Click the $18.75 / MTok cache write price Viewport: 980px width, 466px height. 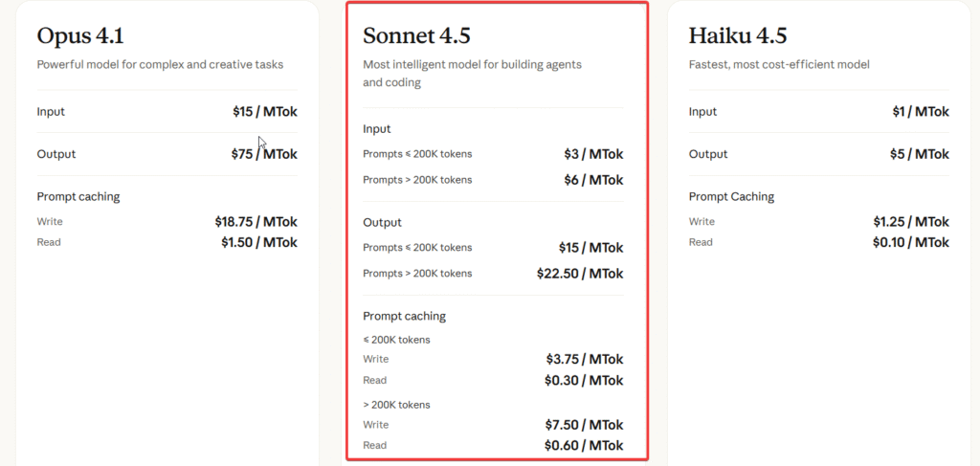[256, 221]
